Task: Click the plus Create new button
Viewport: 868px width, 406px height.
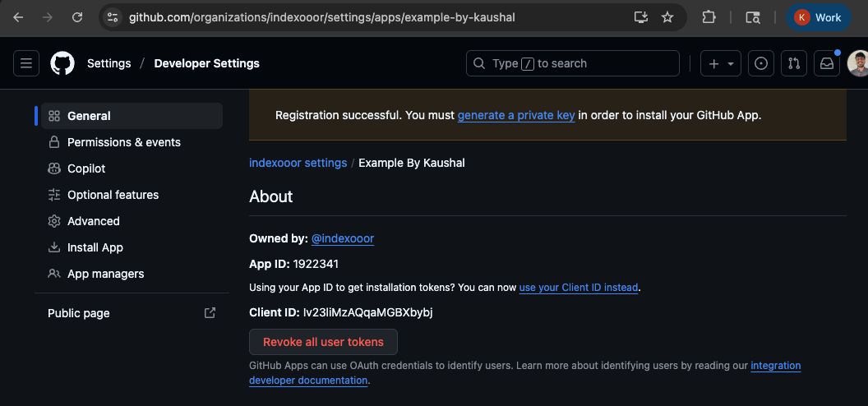Action: point(714,63)
